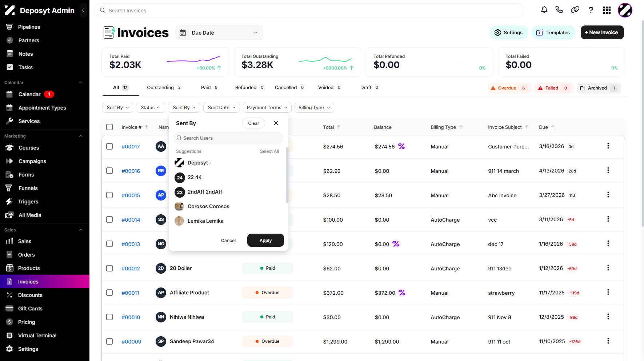
Task: Collapse the Sent By filter
Action: click(184, 107)
